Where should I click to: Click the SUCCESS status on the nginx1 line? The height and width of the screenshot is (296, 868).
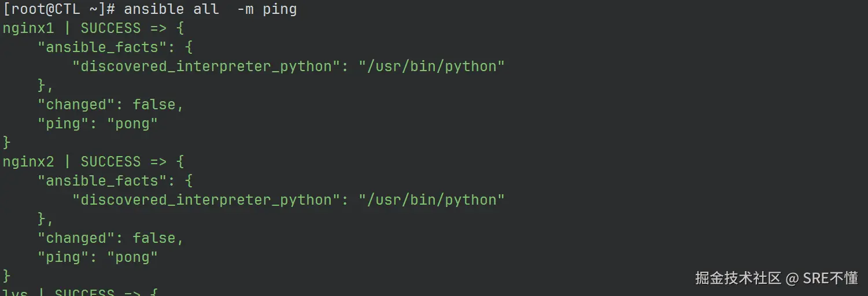pos(110,28)
